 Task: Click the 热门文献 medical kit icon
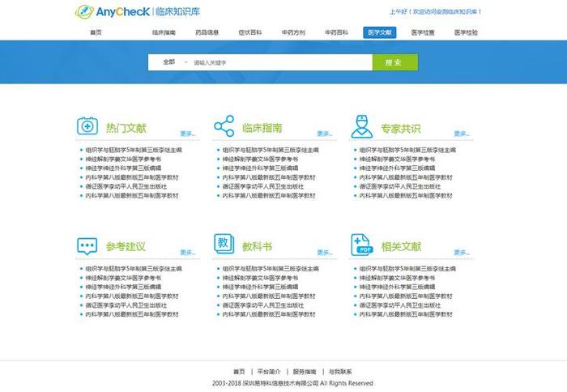coord(87,126)
